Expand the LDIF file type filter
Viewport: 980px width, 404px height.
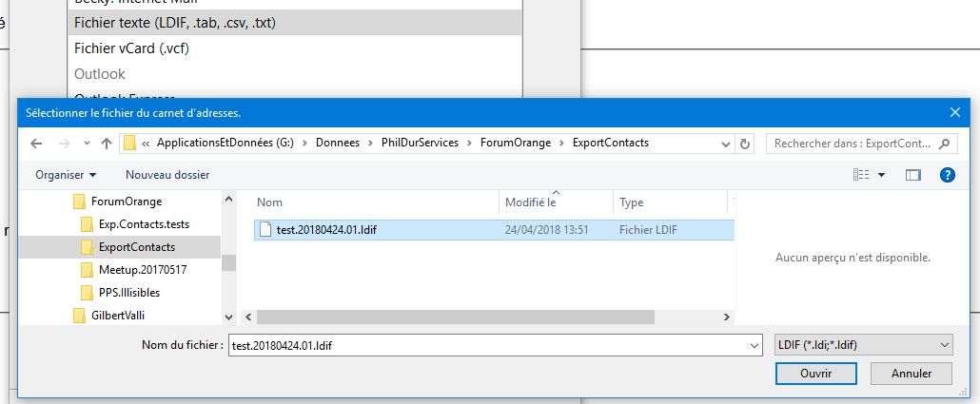pos(945,346)
